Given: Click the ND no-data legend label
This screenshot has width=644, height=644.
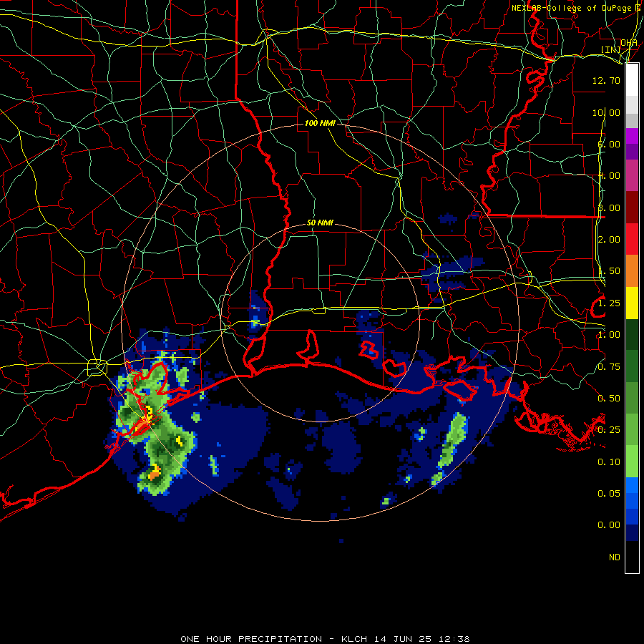Looking at the screenshot, I should pyautogui.click(x=615, y=557).
